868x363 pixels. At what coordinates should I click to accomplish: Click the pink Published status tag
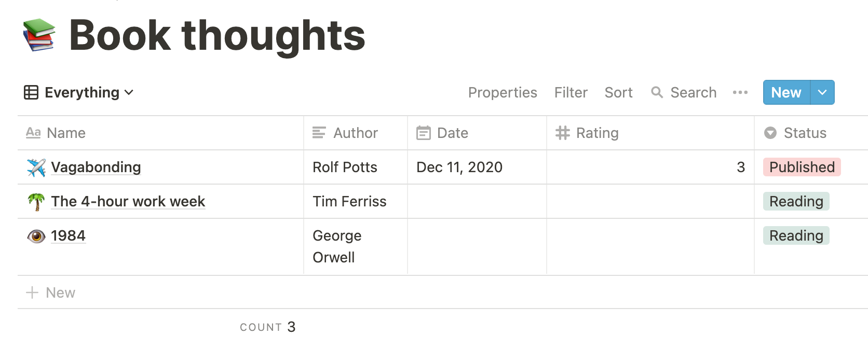802,167
